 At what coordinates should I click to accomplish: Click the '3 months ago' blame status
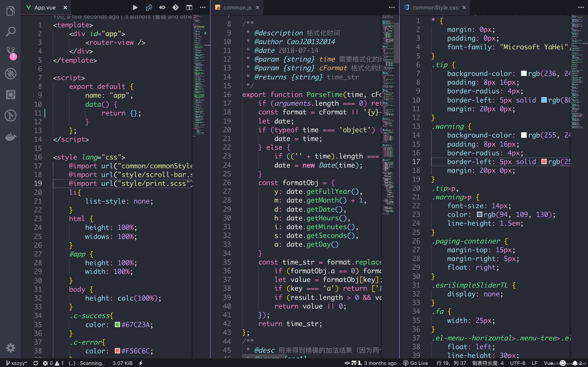371,363
